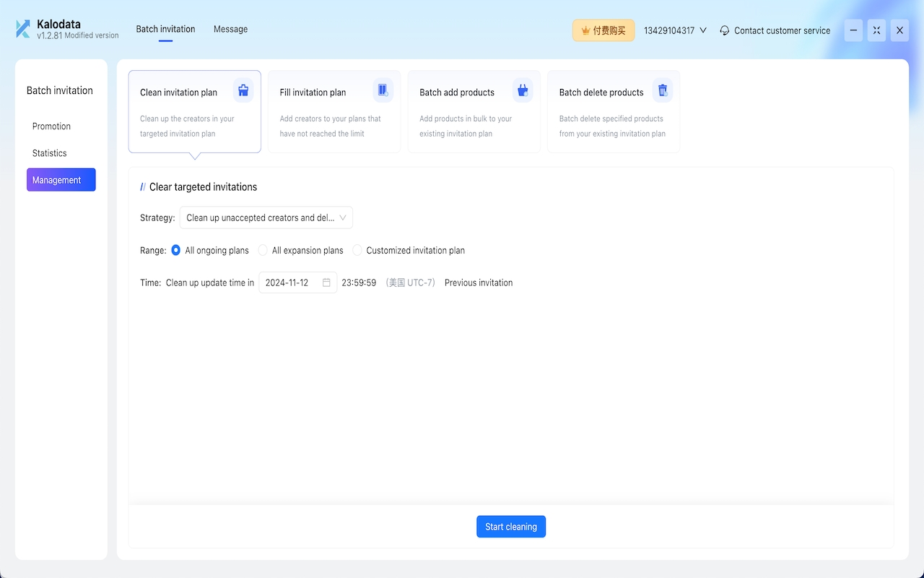This screenshot has width=924, height=578.
Task: Click the Batch add products basket icon
Action: [x=523, y=90]
